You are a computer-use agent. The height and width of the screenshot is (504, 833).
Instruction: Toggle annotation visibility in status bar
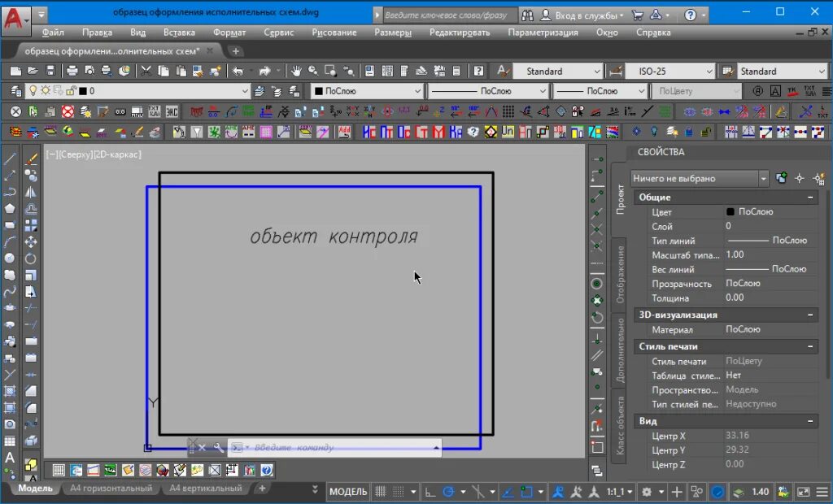click(558, 492)
